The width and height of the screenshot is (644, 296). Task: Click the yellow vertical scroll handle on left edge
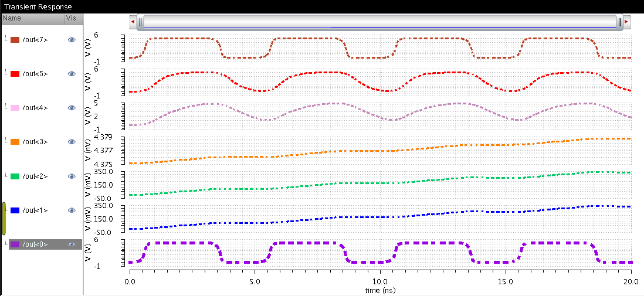pos(4,219)
